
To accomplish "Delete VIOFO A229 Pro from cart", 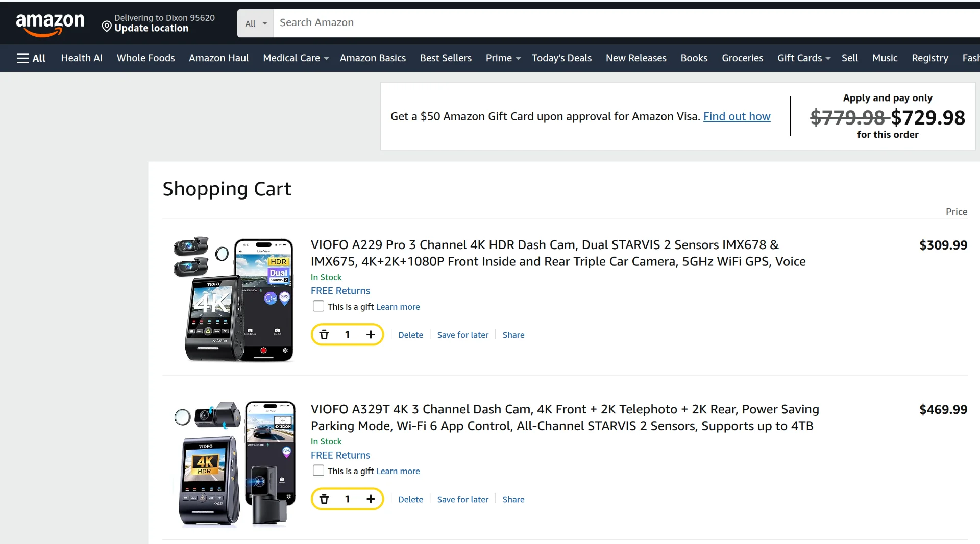I will pos(410,335).
